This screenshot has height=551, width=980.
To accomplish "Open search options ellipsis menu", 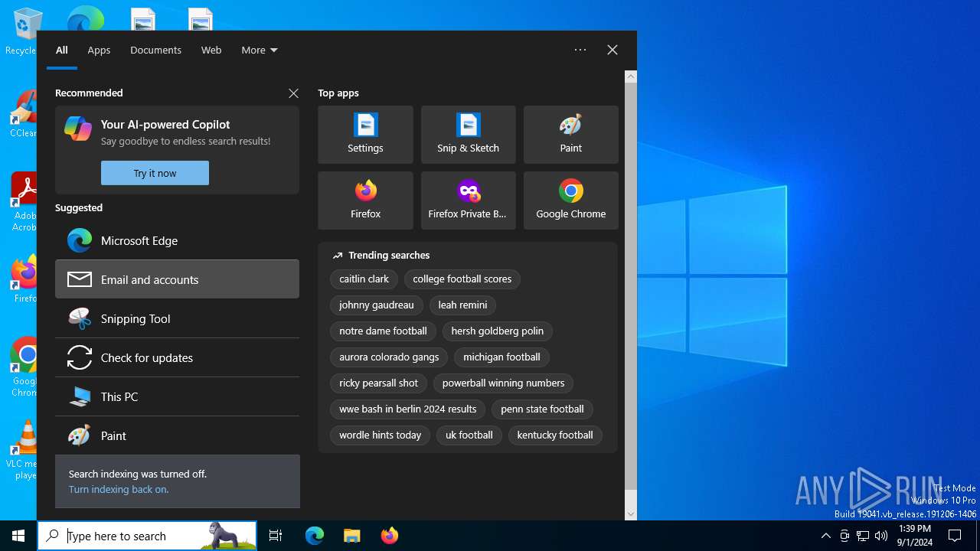I will click(580, 50).
